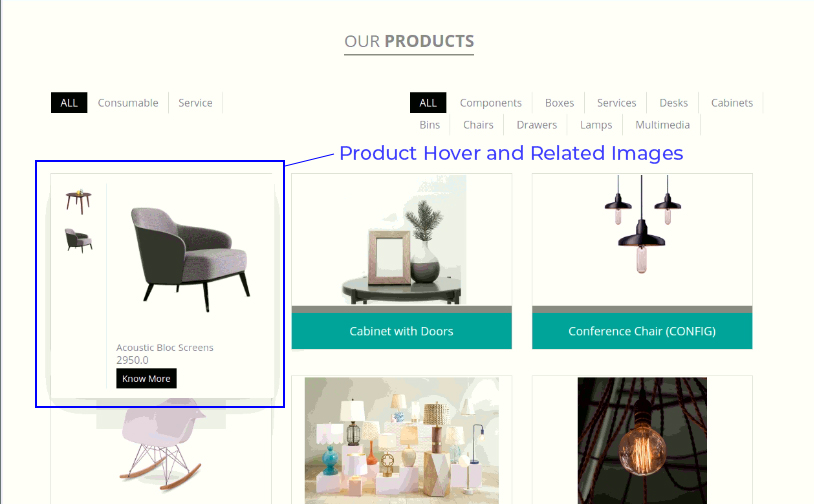
Task: Show the Lamps category
Action: tap(596, 125)
